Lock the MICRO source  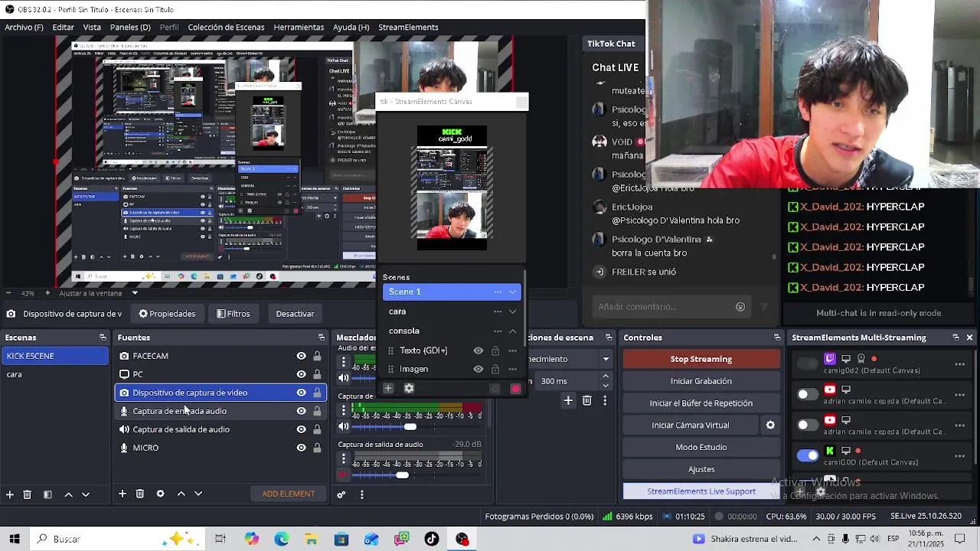click(x=317, y=448)
